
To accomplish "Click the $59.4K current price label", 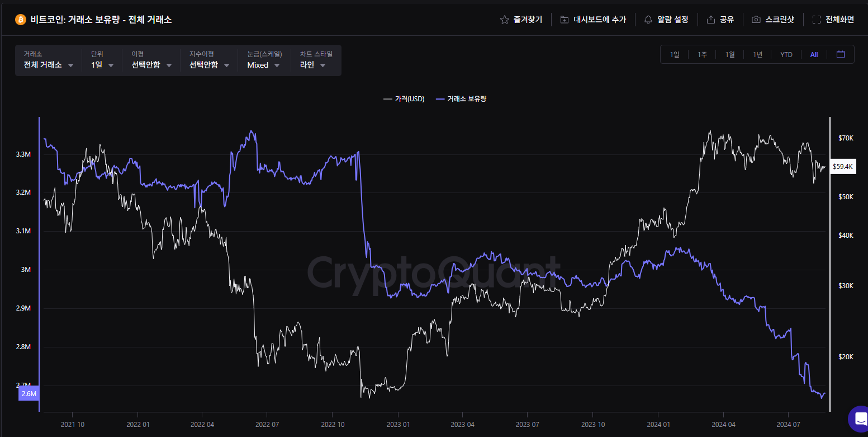I will tap(842, 167).
